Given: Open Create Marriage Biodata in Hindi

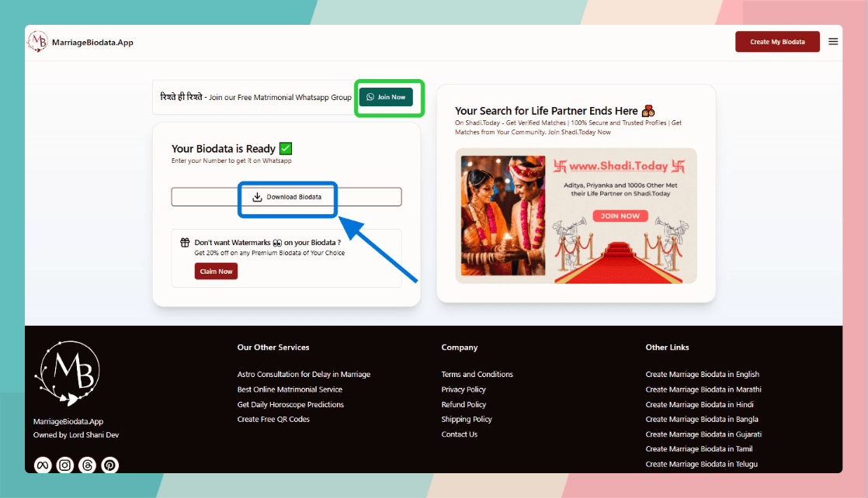Looking at the screenshot, I should [700, 404].
